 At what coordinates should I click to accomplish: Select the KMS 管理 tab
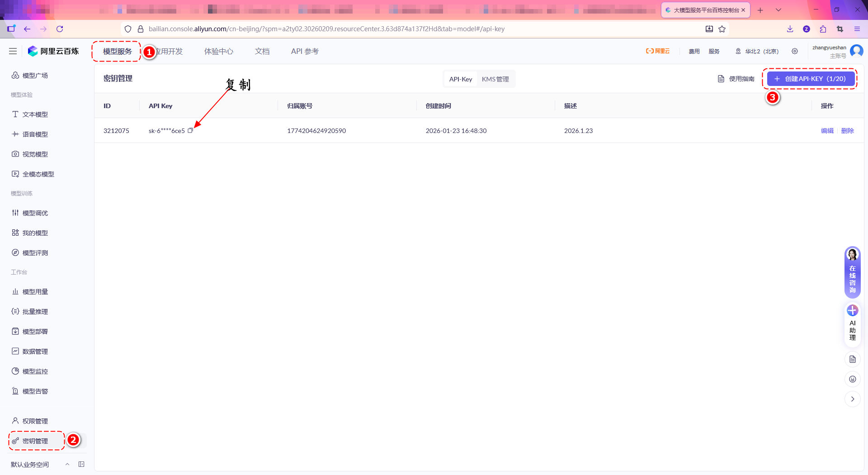[x=495, y=79]
